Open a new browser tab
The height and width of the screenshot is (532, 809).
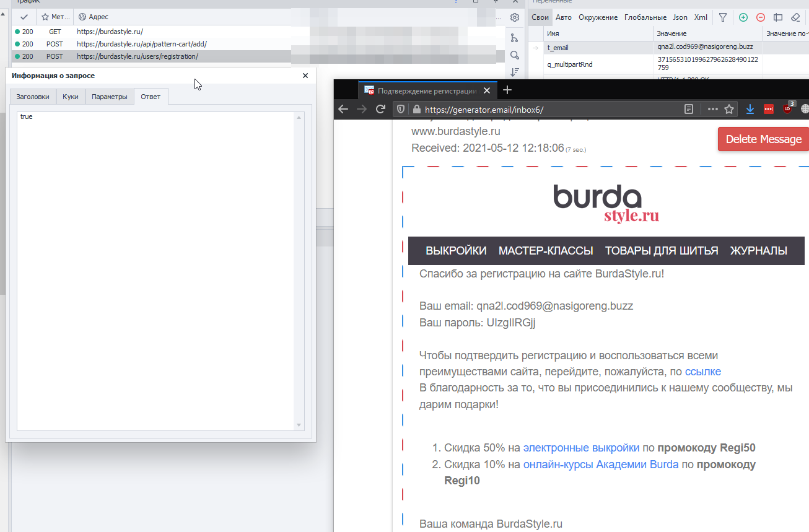coord(507,90)
